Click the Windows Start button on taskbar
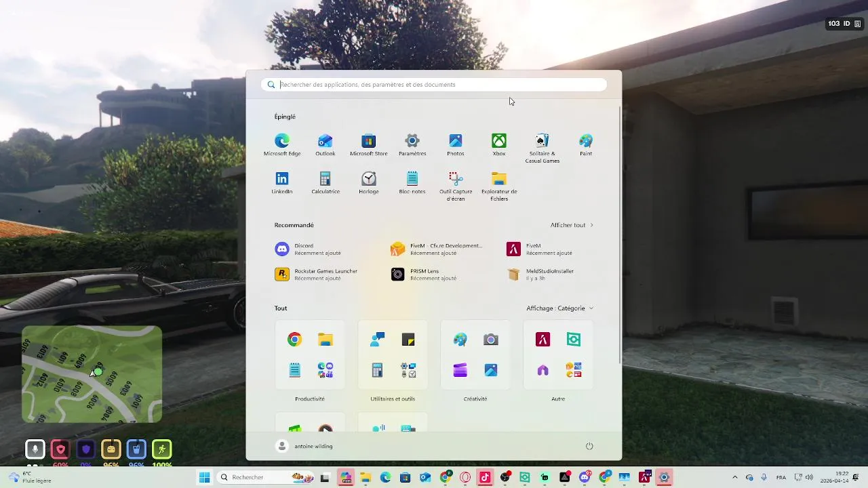This screenshot has height=488, width=868. click(204, 477)
